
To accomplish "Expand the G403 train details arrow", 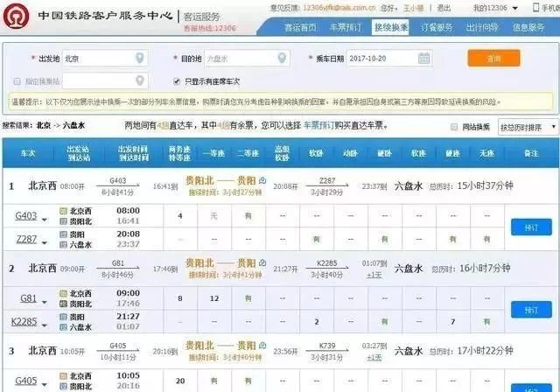I will [45, 220].
